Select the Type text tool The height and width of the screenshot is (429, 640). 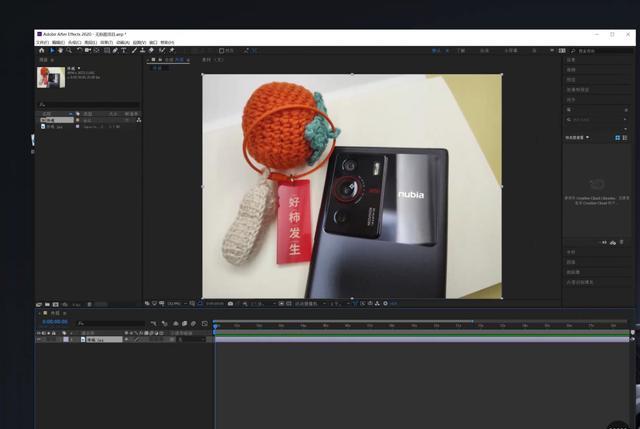pos(124,50)
